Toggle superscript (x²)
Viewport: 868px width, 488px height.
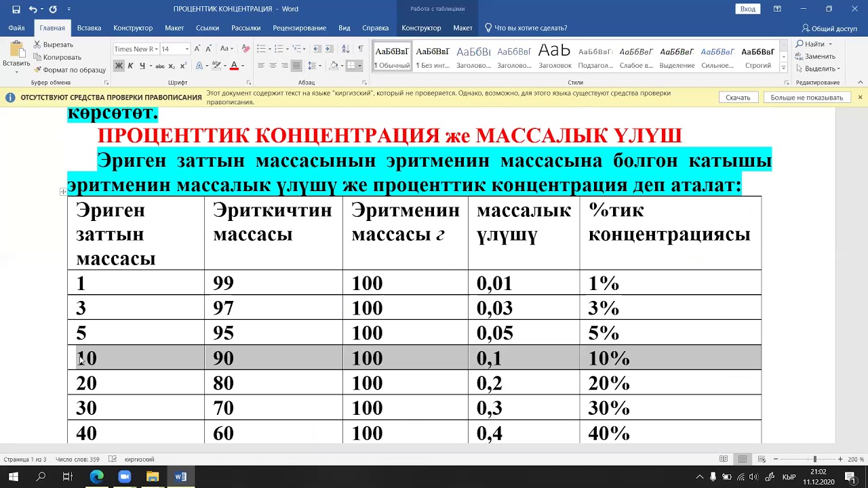click(184, 66)
